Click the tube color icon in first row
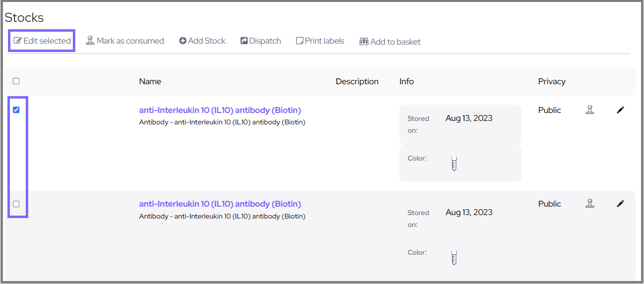The height and width of the screenshot is (284, 644). (454, 164)
